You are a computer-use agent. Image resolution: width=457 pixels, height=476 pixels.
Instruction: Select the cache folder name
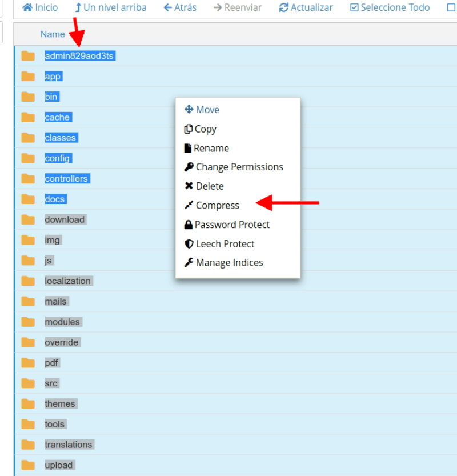point(58,117)
